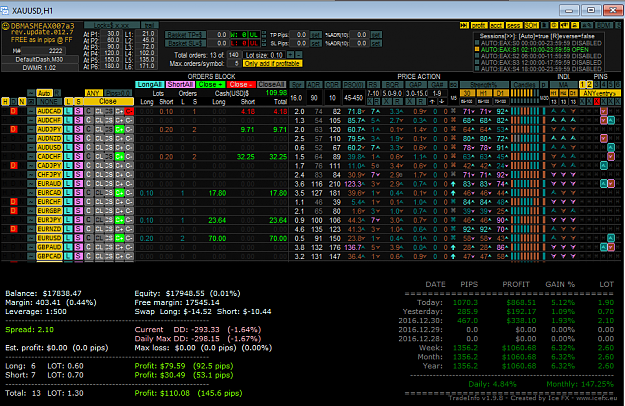The width and height of the screenshot is (625, 406).
Task: Toggle the ANY button above Close
Action: (94, 93)
